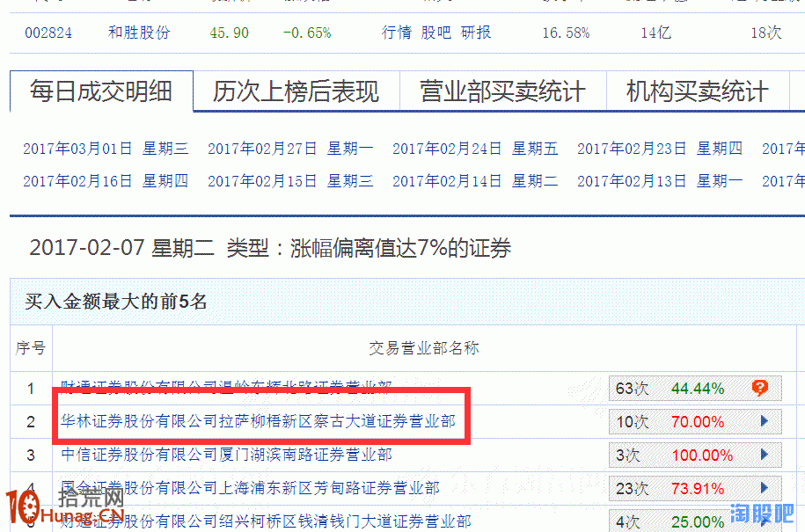Select date 2017年02月23日 星期四
Viewport: 805px width, 532px height.
tap(660, 149)
